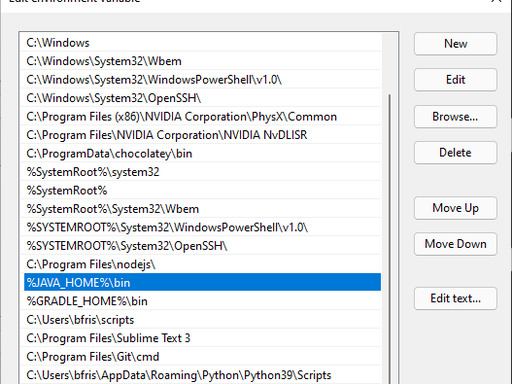Select the %SystemRoot%\system32 entry
Image resolution: width=512 pixels, height=384 pixels.
[x=202, y=172]
